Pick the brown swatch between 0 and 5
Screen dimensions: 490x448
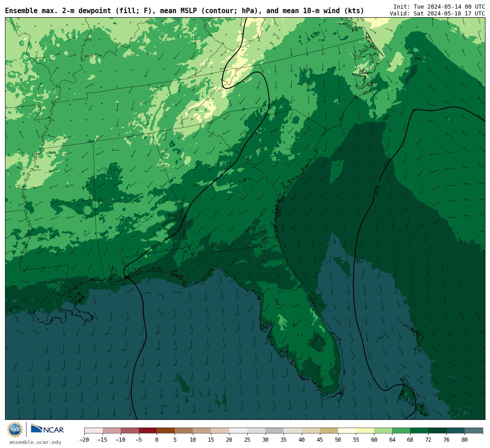(x=166, y=431)
